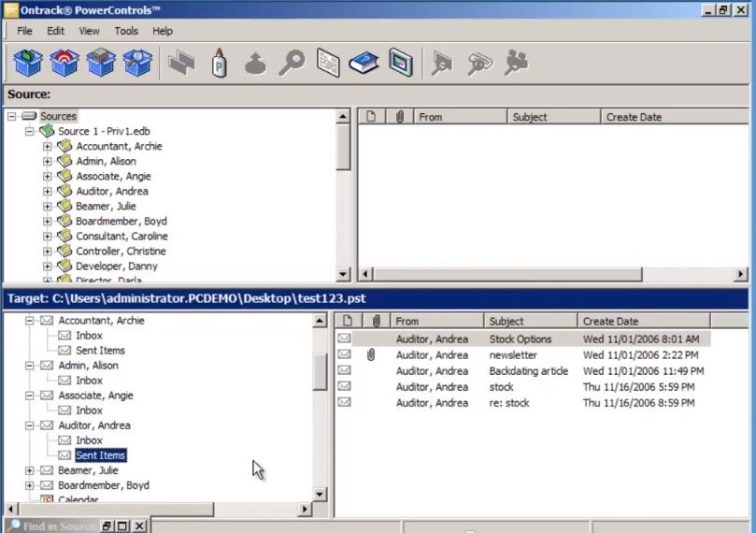Click mailbox icon next to Beamer, Julie in source
The height and width of the screenshot is (533, 756).
(x=64, y=206)
